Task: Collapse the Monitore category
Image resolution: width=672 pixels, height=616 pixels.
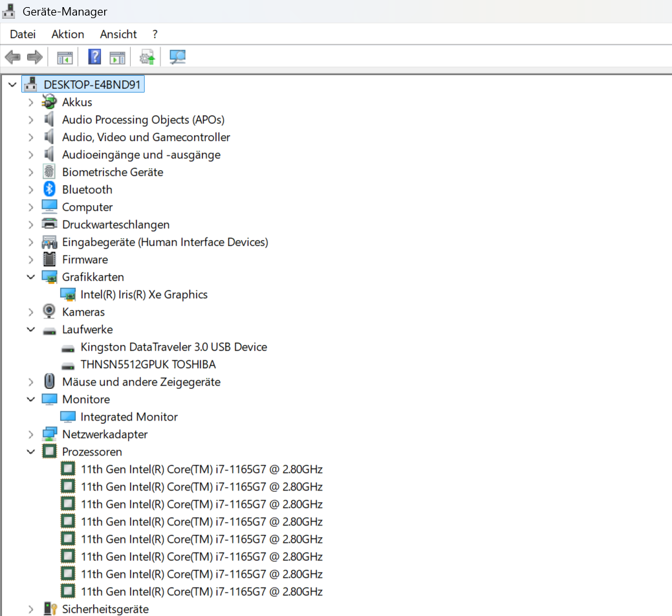Action: point(31,399)
